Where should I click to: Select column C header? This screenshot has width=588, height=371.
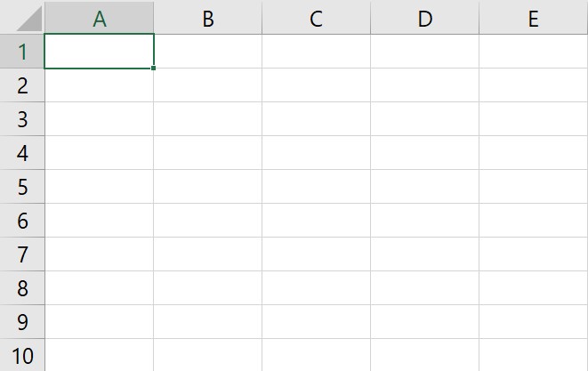click(x=316, y=17)
